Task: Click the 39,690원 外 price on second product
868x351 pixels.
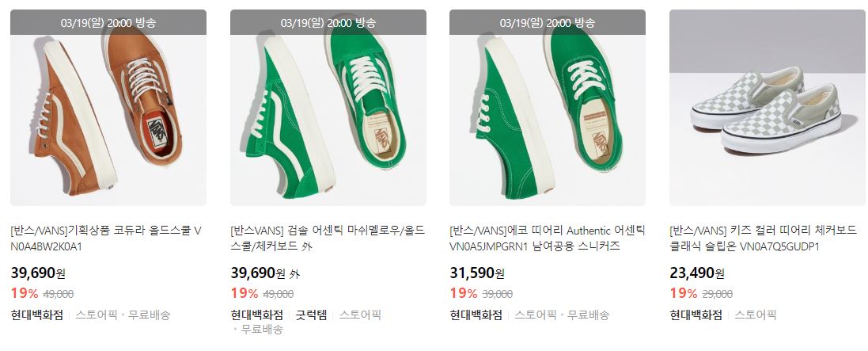Action: pyautogui.click(x=264, y=273)
